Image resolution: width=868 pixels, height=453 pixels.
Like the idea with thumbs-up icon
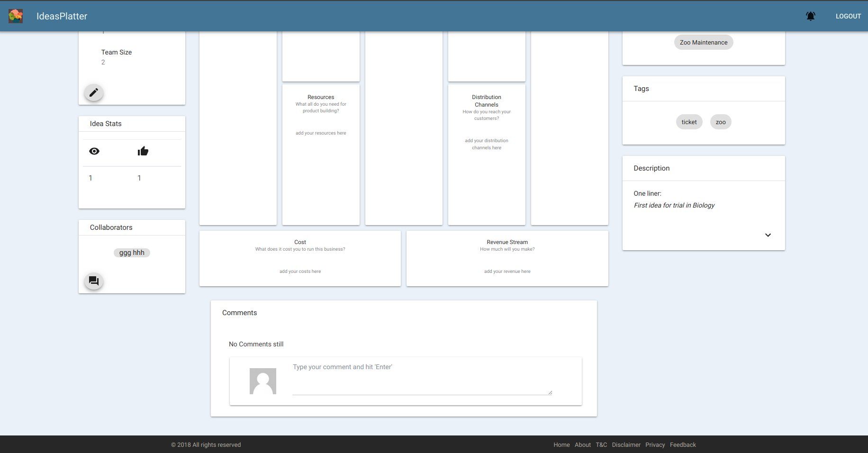click(x=143, y=151)
